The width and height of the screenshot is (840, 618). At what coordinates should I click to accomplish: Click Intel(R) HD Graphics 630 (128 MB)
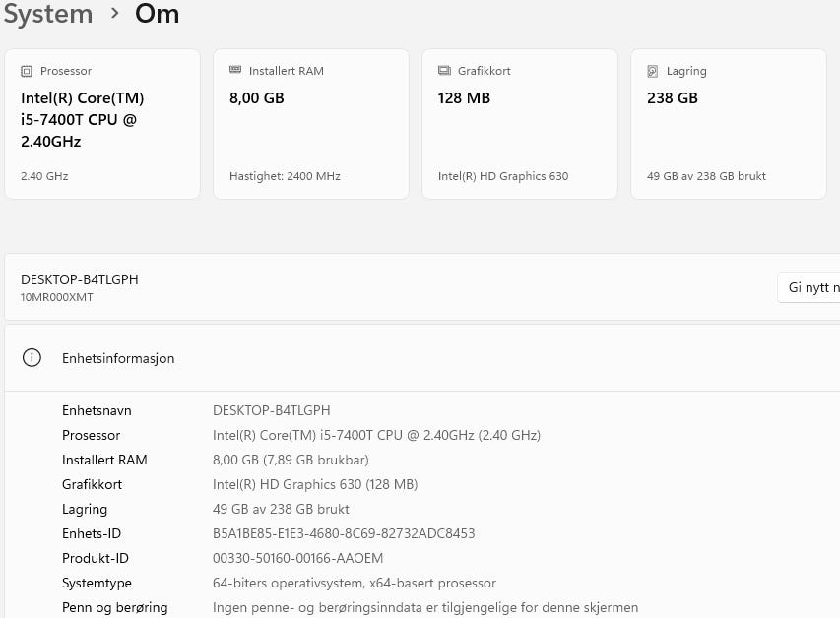[x=315, y=484]
